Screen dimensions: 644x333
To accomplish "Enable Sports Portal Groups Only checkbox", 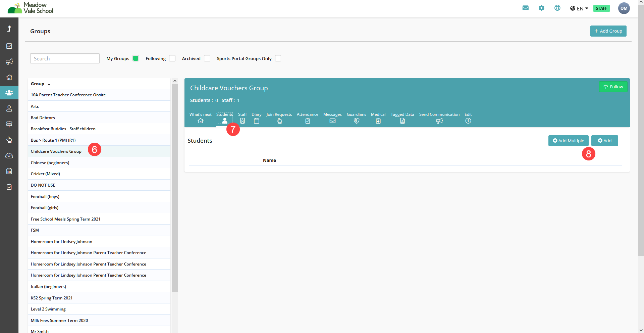I will pos(278,58).
